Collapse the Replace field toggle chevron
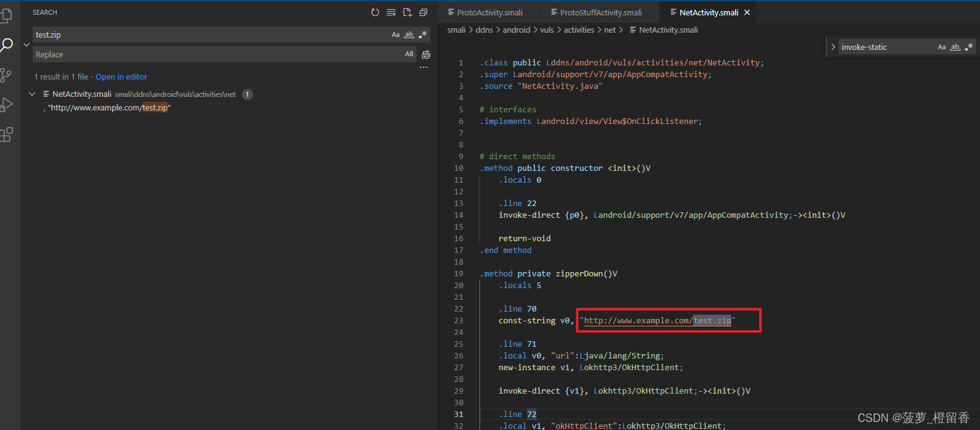Screen dimensions: 980x430 27,44
